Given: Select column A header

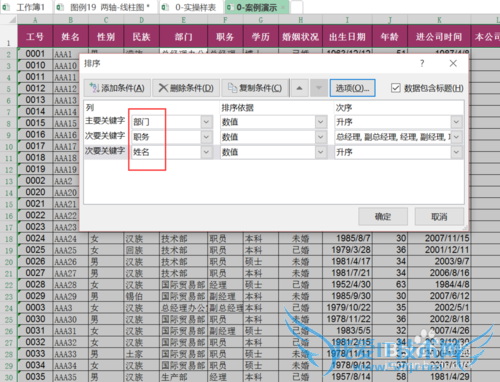Looking at the screenshot, I should click(35, 20).
